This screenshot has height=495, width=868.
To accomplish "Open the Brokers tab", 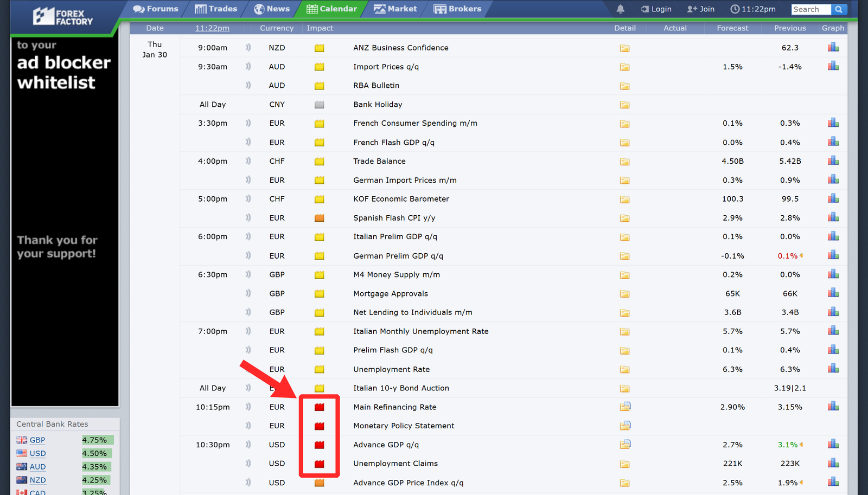I will [457, 9].
